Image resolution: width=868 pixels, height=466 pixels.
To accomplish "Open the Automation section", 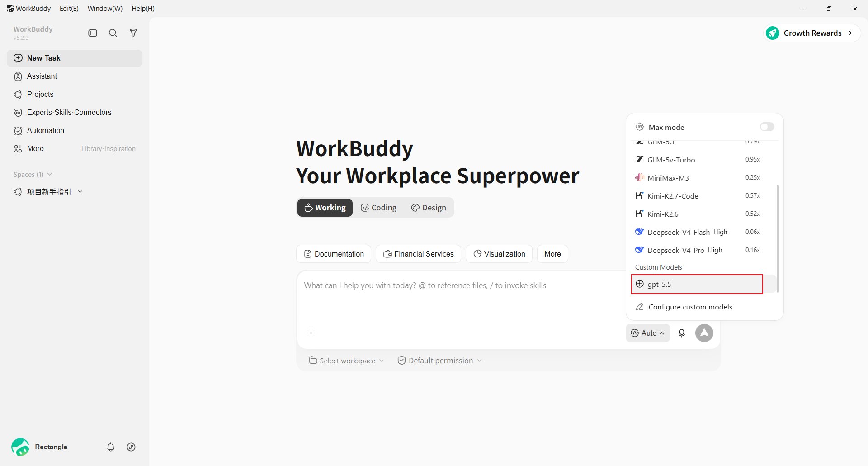I will tap(75, 130).
